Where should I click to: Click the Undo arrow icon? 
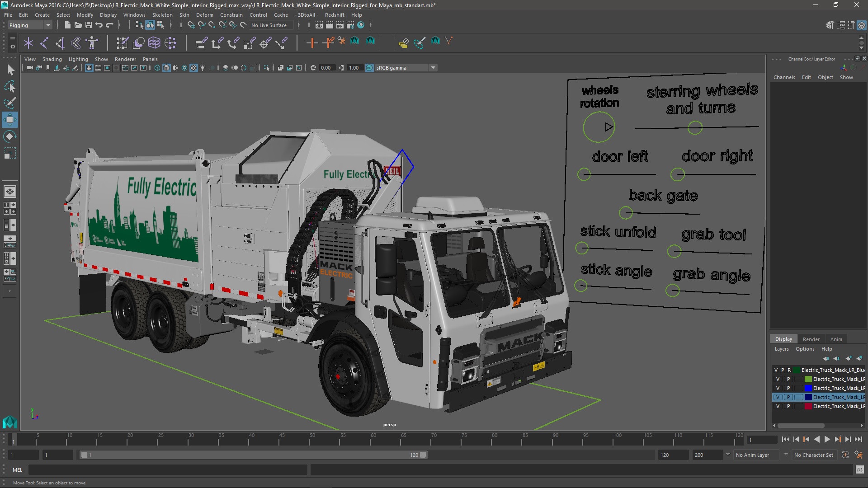99,25
